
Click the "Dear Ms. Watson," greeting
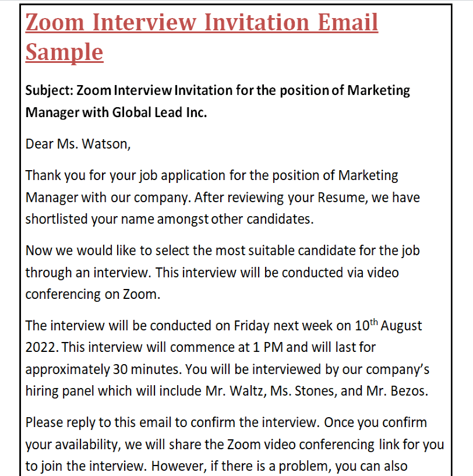pos(78,144)
